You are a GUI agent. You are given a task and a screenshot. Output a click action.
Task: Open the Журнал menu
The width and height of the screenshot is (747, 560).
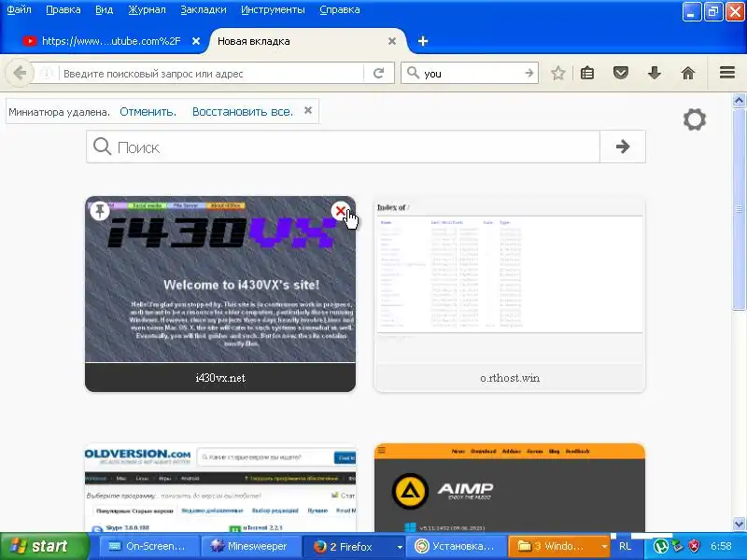coord(148,9)
